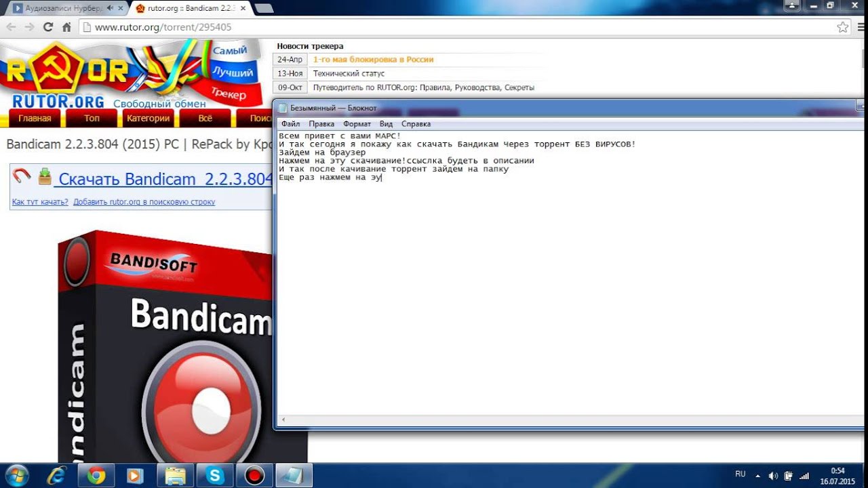868x488 pixels.
Task: Open Skype from the taskbar
Action: 215,475
